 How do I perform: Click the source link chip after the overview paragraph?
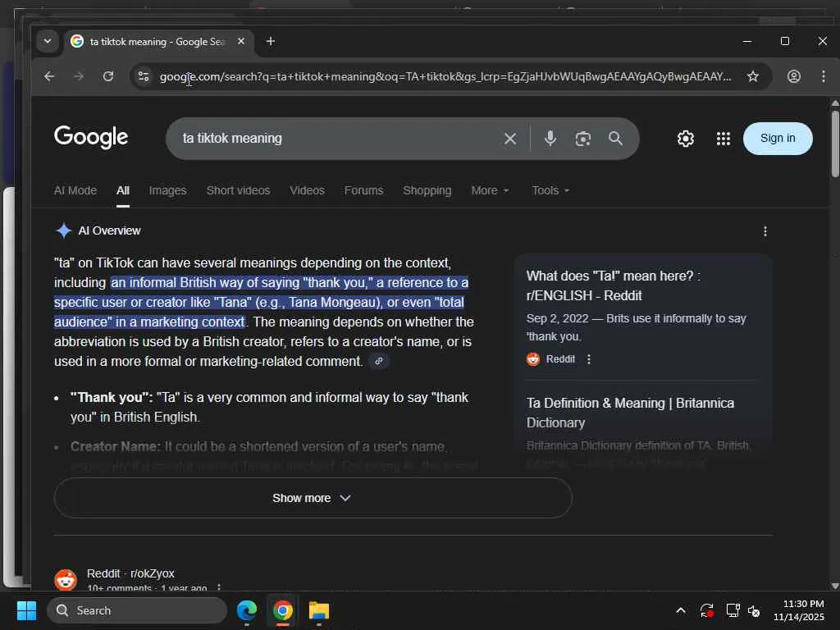379,361
